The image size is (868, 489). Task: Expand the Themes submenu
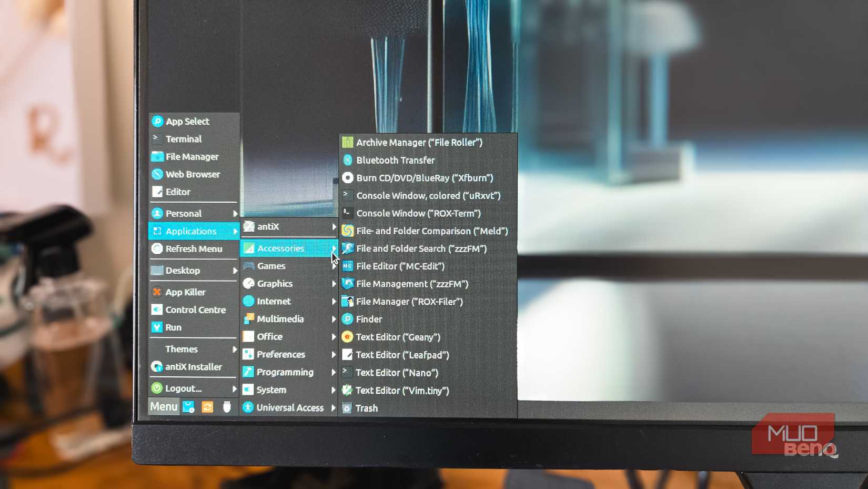181,349
